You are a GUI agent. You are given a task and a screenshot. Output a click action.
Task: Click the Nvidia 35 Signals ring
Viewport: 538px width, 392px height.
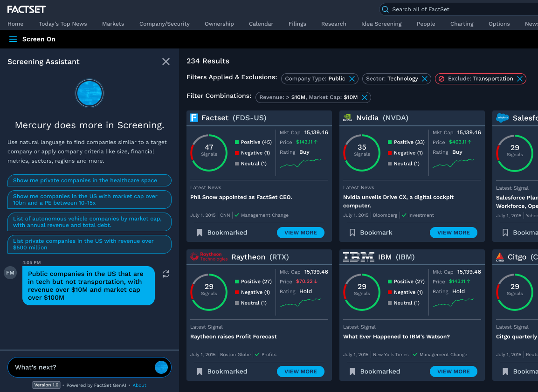tap(362, 152)
